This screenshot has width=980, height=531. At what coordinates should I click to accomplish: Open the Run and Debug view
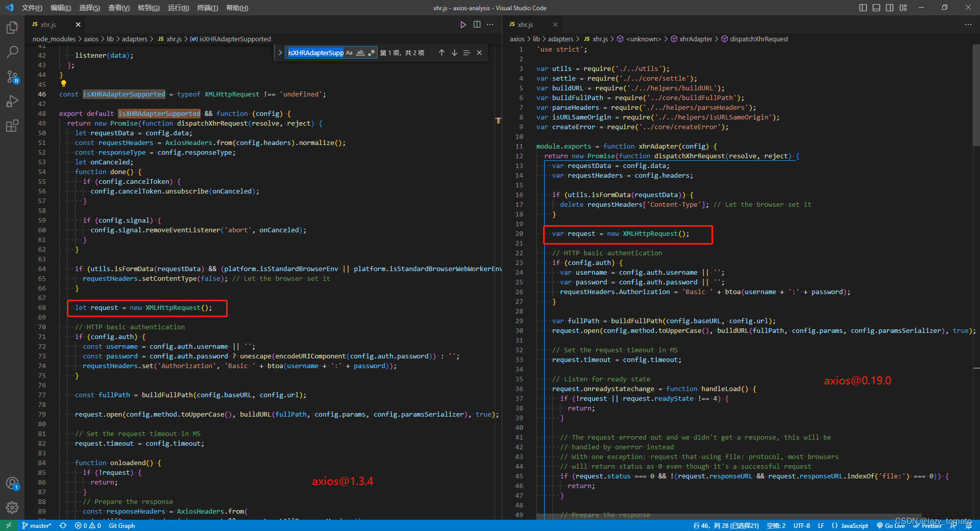click(12, 101)
